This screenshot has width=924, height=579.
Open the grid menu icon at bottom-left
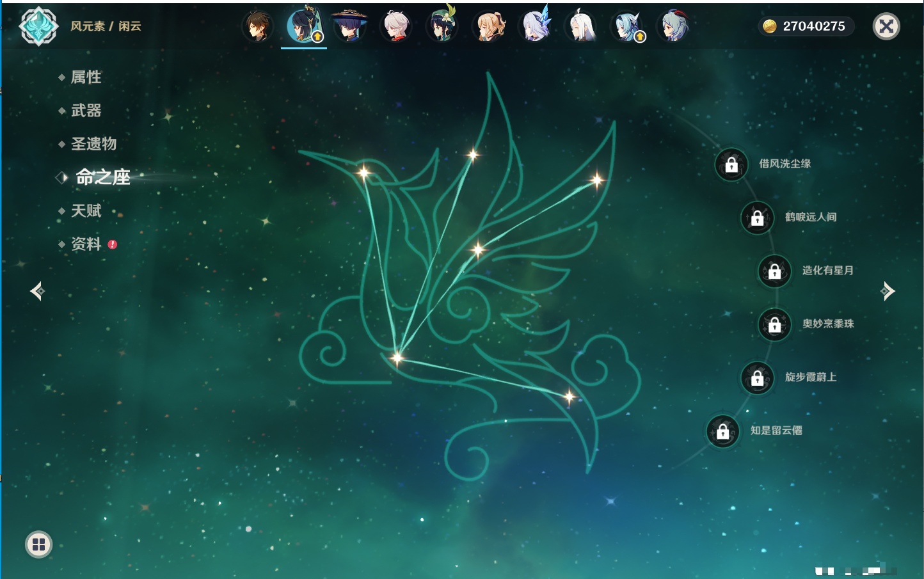tap(38, 544)
